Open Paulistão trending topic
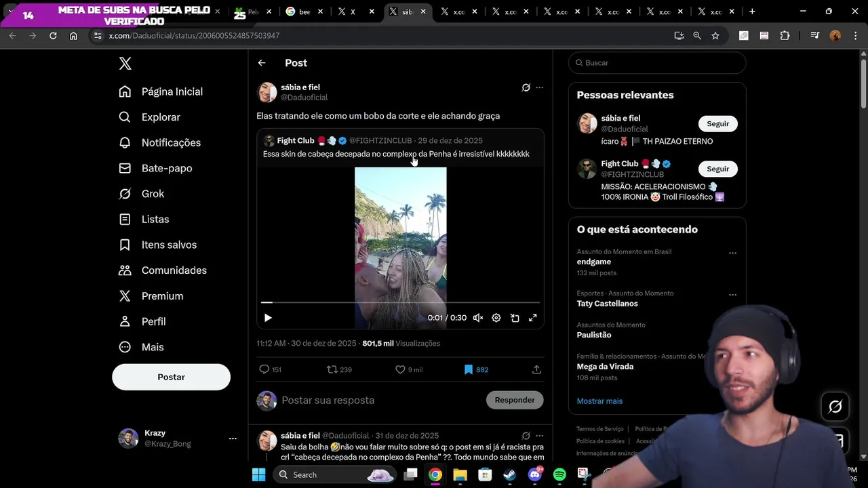 (x=594, y=335)
